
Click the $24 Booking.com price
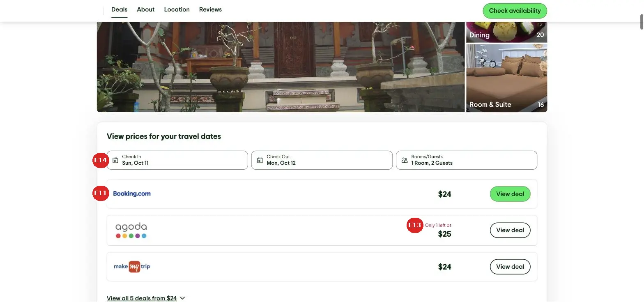(445, 194)
